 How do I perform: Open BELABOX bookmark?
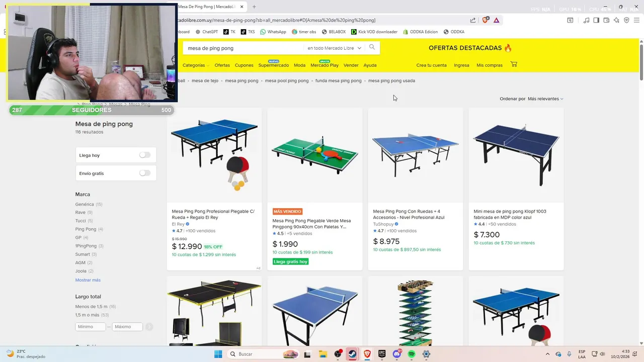point(334,32)
